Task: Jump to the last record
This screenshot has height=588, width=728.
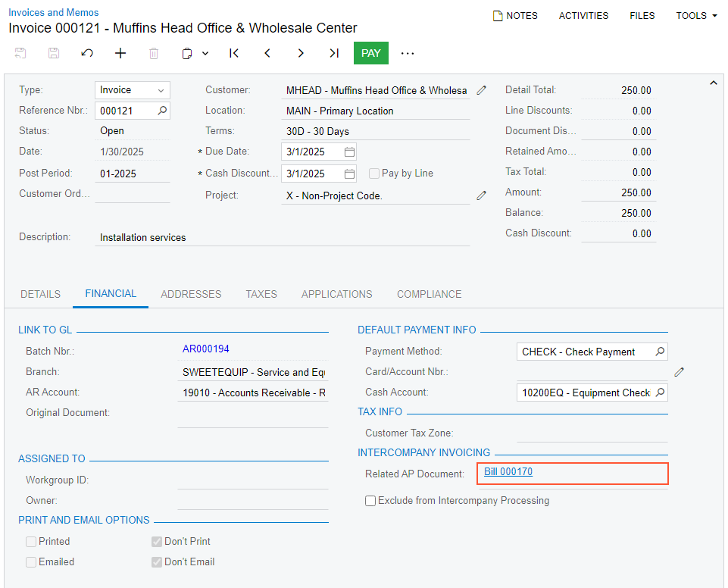Action: [334, 53]
